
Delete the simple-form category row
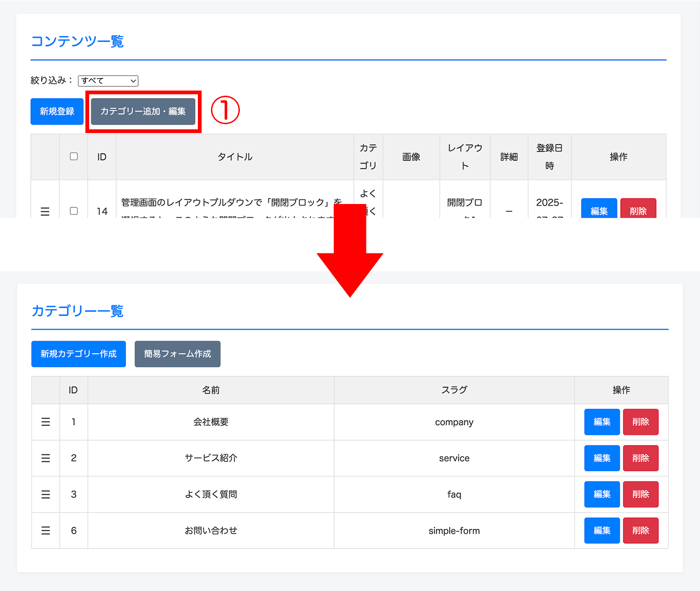[x=640, y=531]
